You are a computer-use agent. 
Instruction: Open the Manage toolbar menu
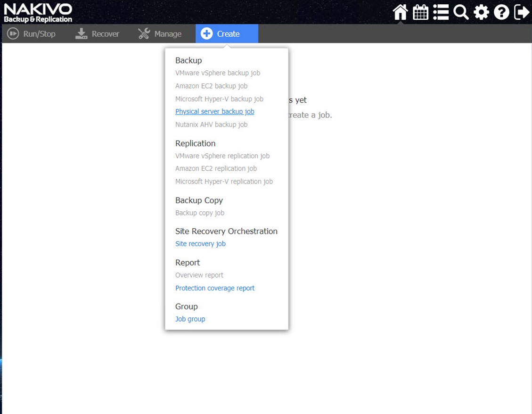pyautogui.click(x=159, y=33)
